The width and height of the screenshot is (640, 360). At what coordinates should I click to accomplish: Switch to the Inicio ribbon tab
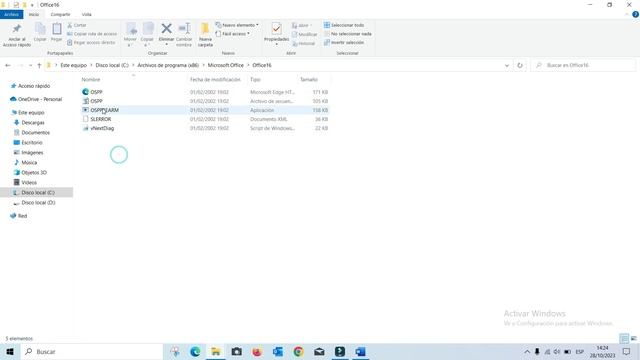click(x=34, y=14)
